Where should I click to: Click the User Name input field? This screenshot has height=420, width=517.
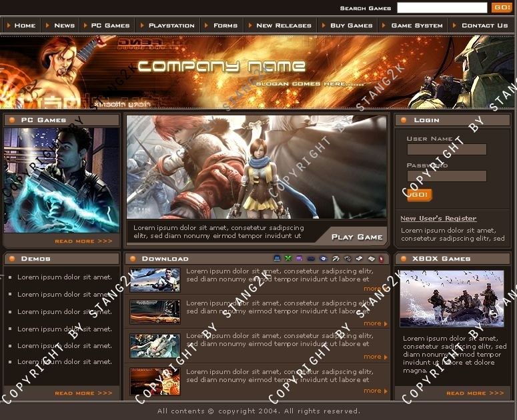[447, 149]
